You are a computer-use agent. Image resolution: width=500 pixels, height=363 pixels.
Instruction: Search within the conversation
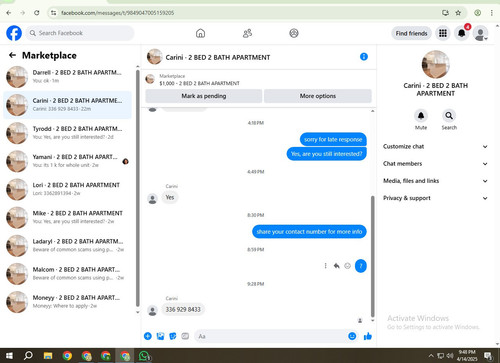[449, 116]
